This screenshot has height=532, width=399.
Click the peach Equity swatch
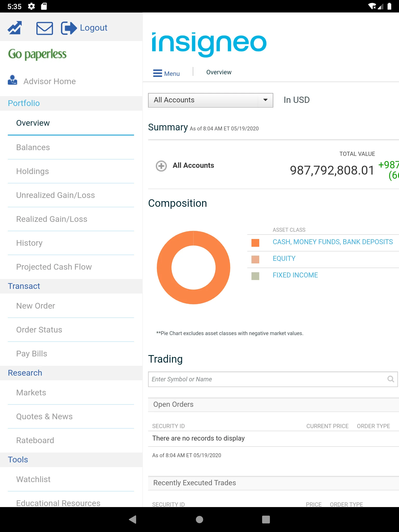255,259
